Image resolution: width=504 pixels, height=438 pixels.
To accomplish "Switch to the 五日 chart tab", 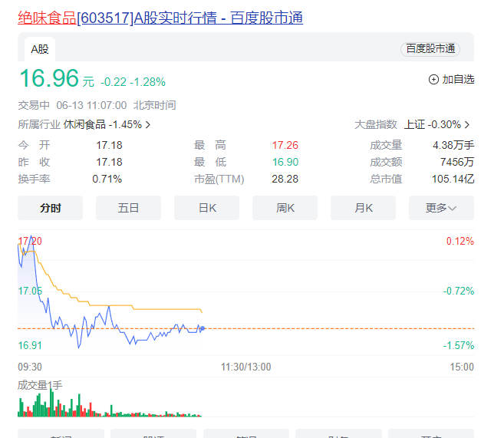I will point(128,208).
